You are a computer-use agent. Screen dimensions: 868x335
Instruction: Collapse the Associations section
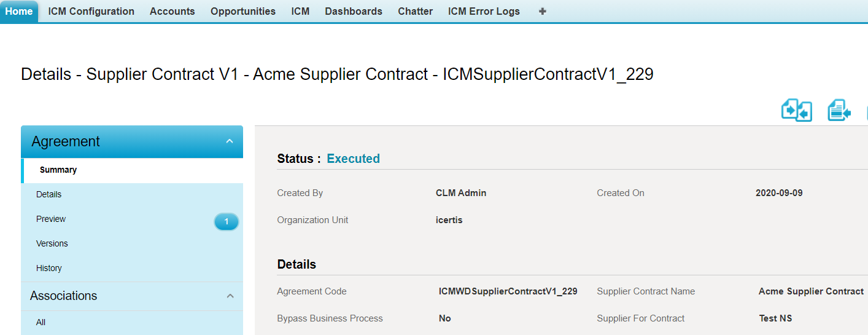coord(230,296)
